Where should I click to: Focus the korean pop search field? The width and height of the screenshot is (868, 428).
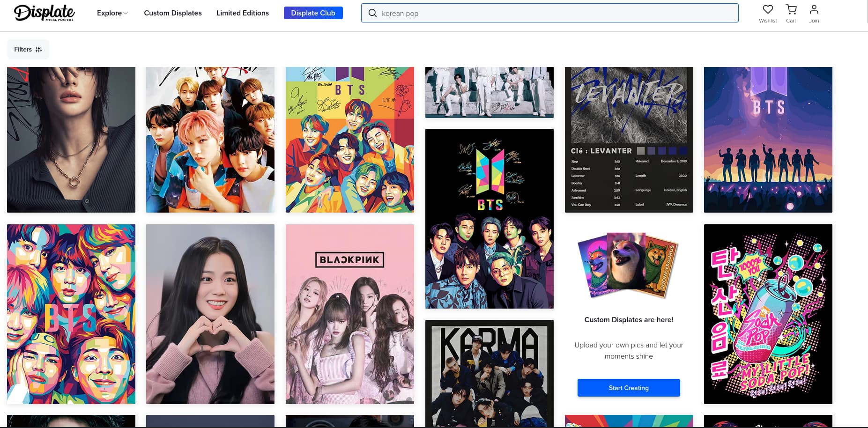click(553, 13)
